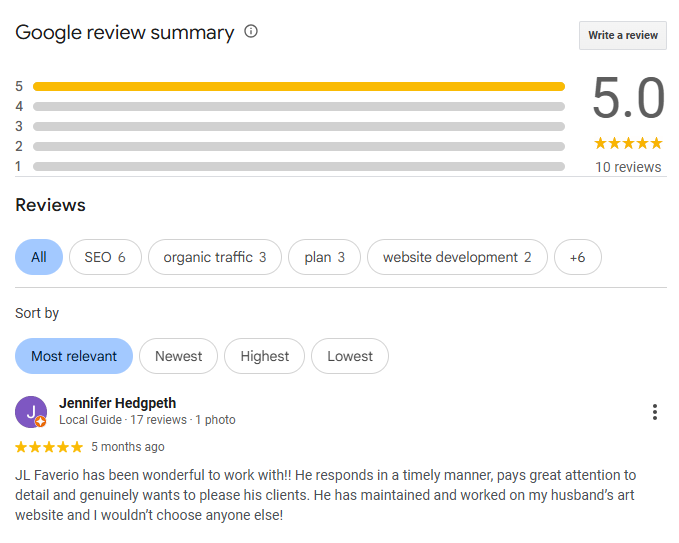This screenshot has width=679, height=543.
Task: Expand the +6 more topics chip
Action: pyautogui.click(x=577, y=257)
